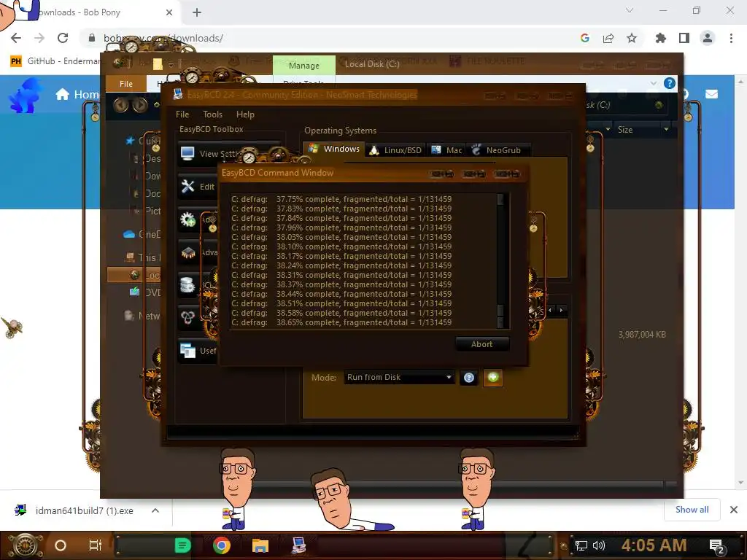Image resolution: width=747 pixels, height=560 pixels.
Task: Click BCD Deployment rings icon
Action: tap(187, 317)
